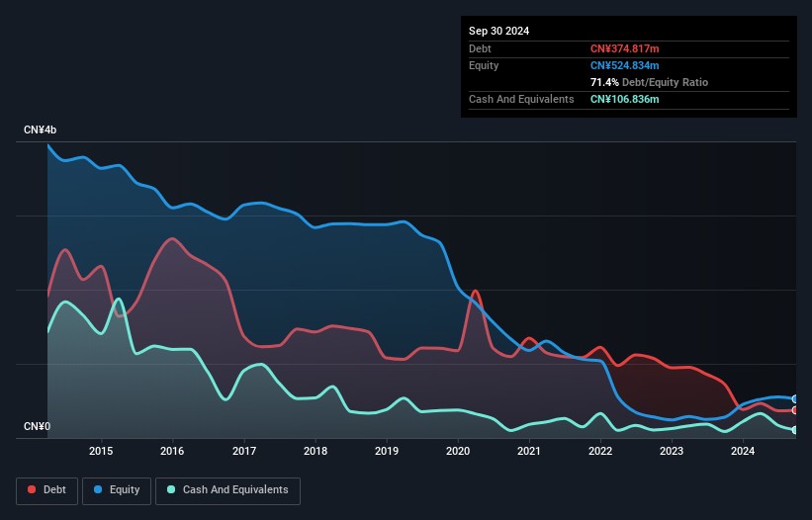Click the 2022 x-axis label

[600, 451]
